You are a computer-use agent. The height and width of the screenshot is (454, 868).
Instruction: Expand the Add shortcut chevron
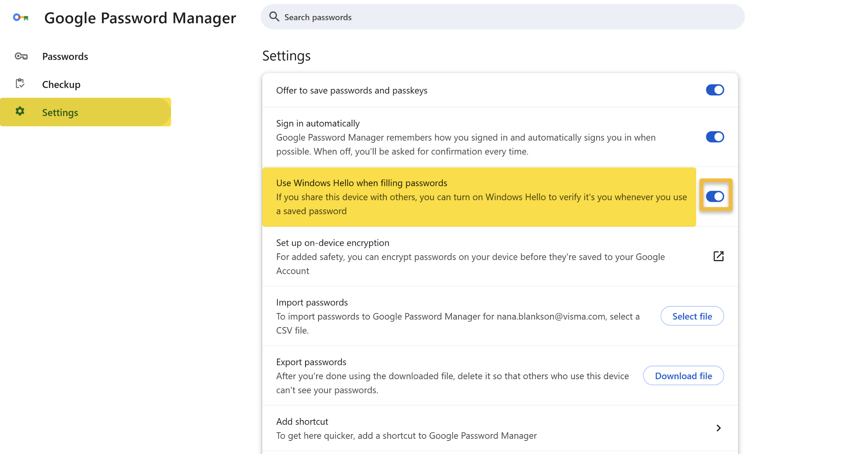(x=719, y=428)
